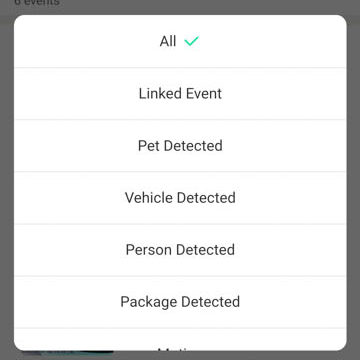The height and width of the screenshot is (360, 360).
Task: Click the word All in the list
Action: 168,41
